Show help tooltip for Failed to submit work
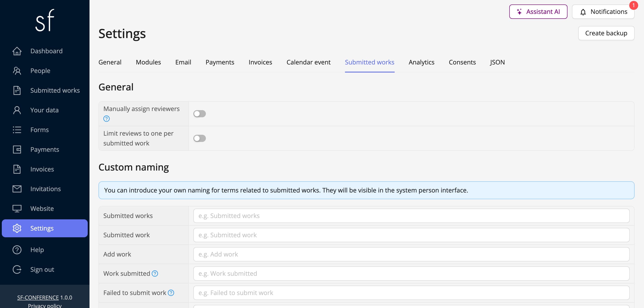This screenshot has height=308, width=644. [x=171, y=293]
